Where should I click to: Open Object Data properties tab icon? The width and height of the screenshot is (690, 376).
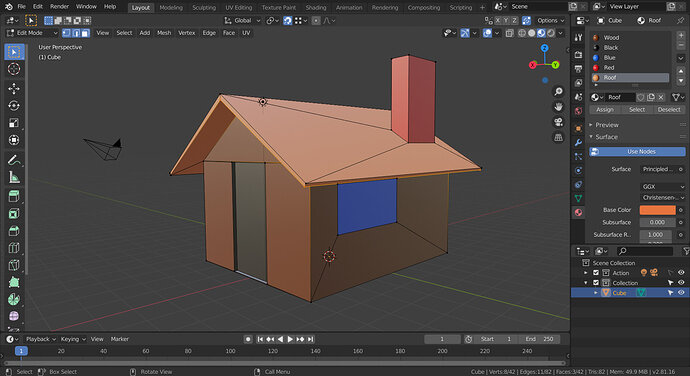click(x=579, y=199)
